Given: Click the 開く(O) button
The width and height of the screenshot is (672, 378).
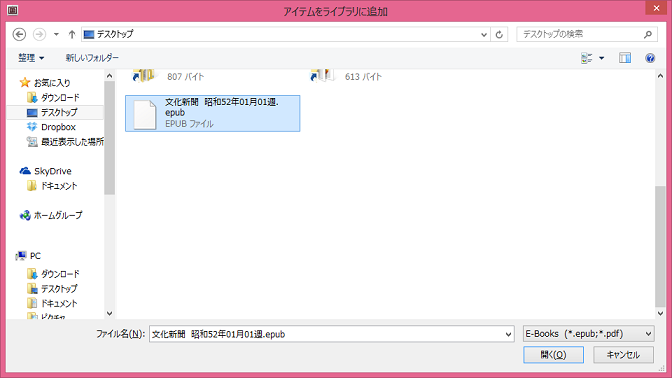Looking at the screenshot, I should click(x=553, y=355).
